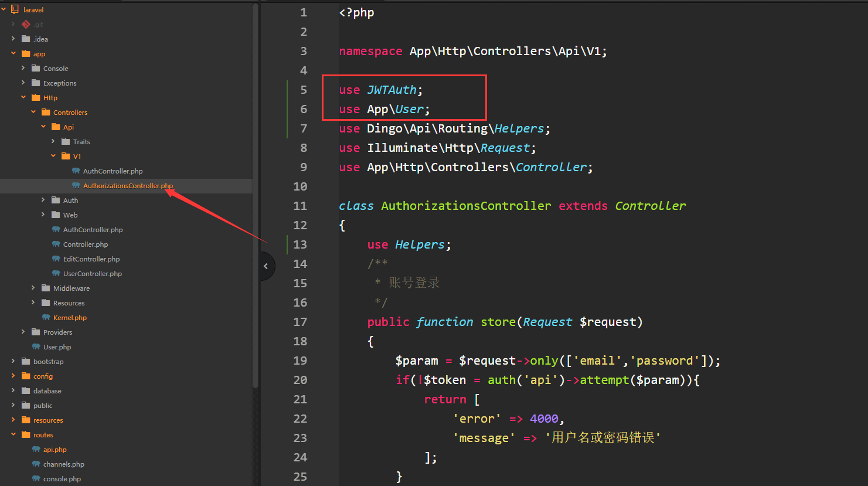Open UserController.php file

coord(93,274)
